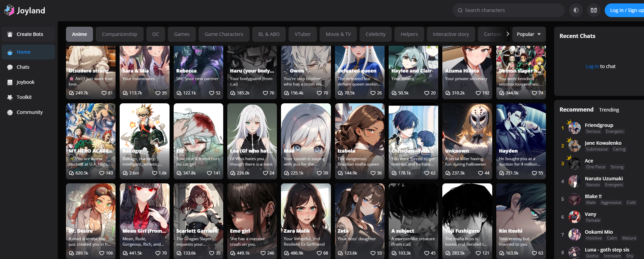Click the heart icon on Azuma Hisato card
This screenshot has width=644, height=259.
pyautogui.click(x=478, y=93)
